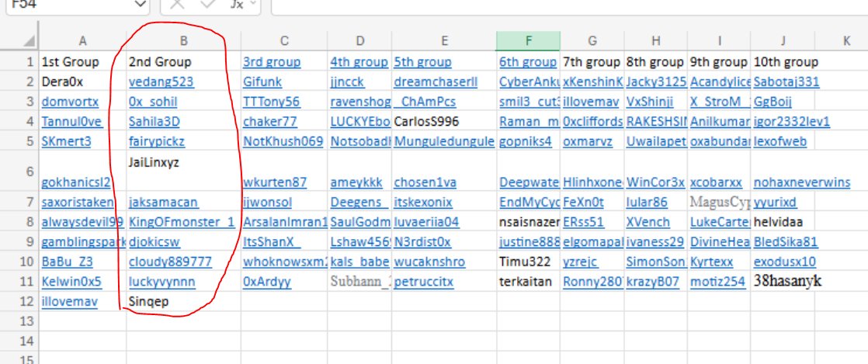
Task: Select the 10th group header cell
Action: (783, 62)
